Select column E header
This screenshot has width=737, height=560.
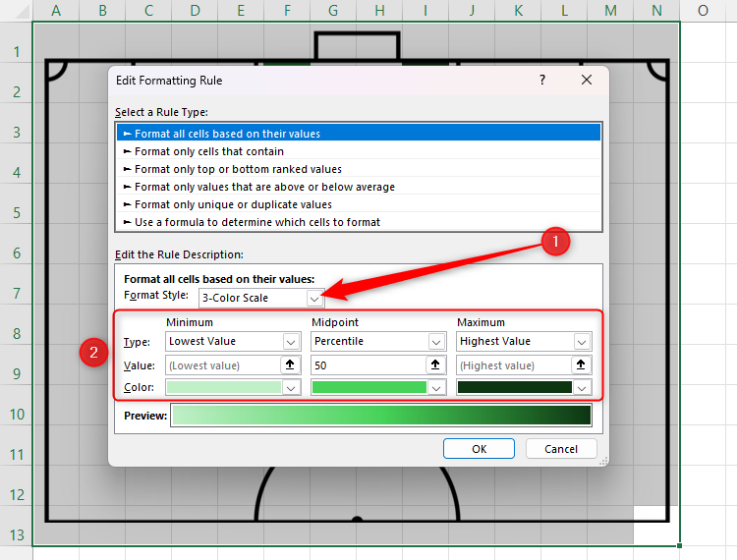coord(241,11)
